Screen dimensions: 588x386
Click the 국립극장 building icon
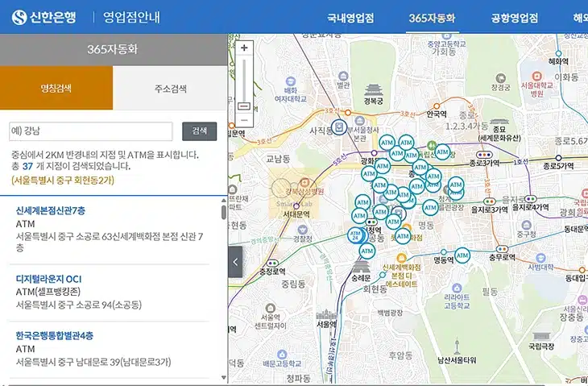click(541, 336)
